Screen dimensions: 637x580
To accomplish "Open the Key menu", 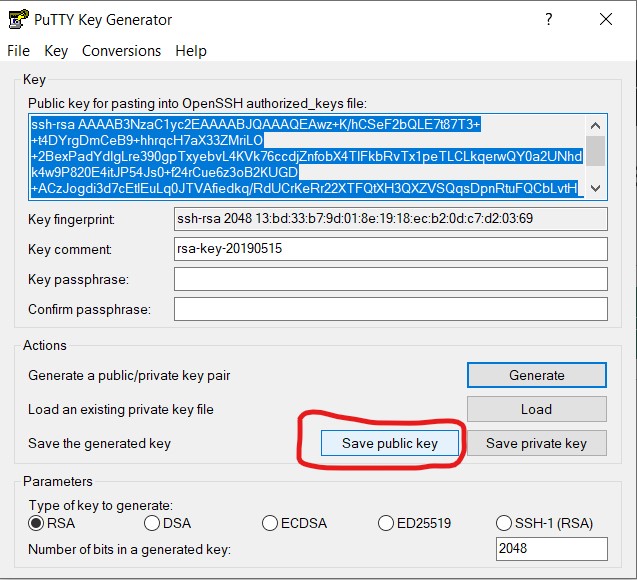I will click(x=56, y=51).
